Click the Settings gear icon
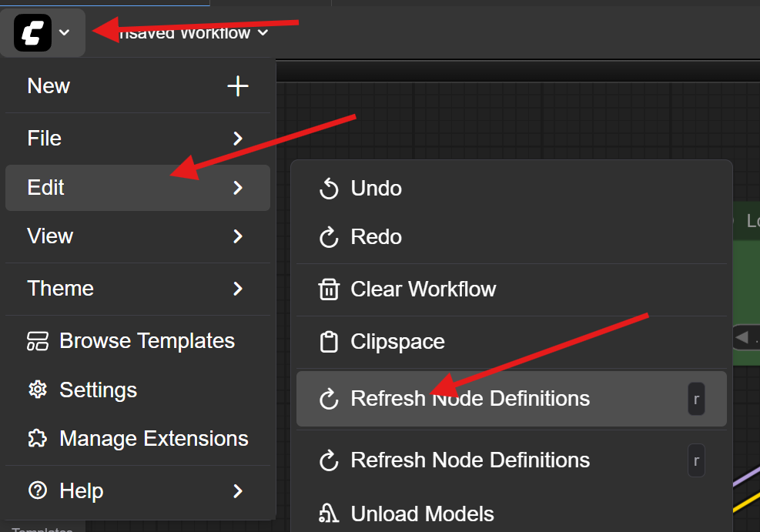The width and height of the screenshot is (760, 532). tap(37, 390)
